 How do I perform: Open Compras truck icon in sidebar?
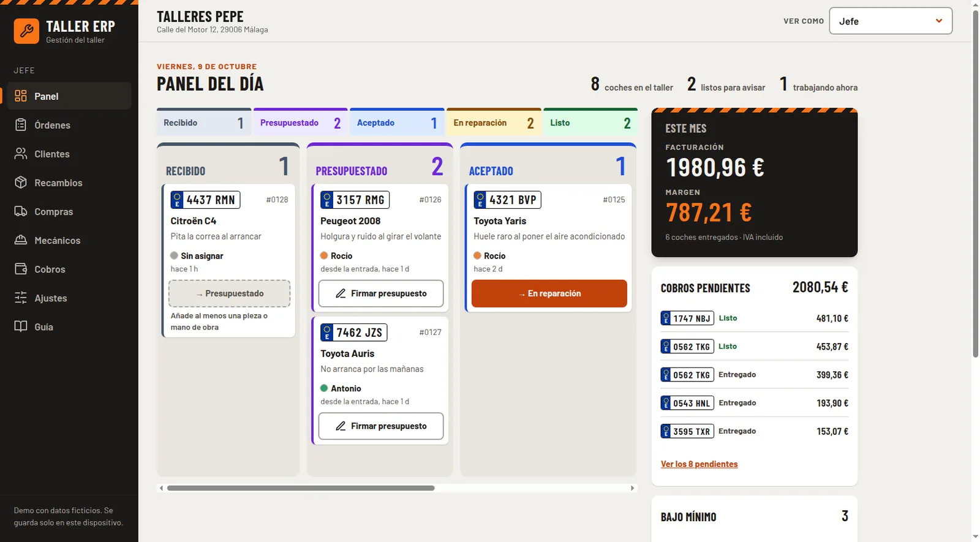(21, 211)
